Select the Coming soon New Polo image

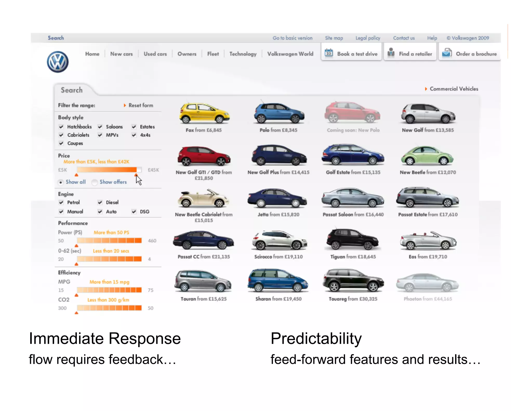click(x=353, y=112)
